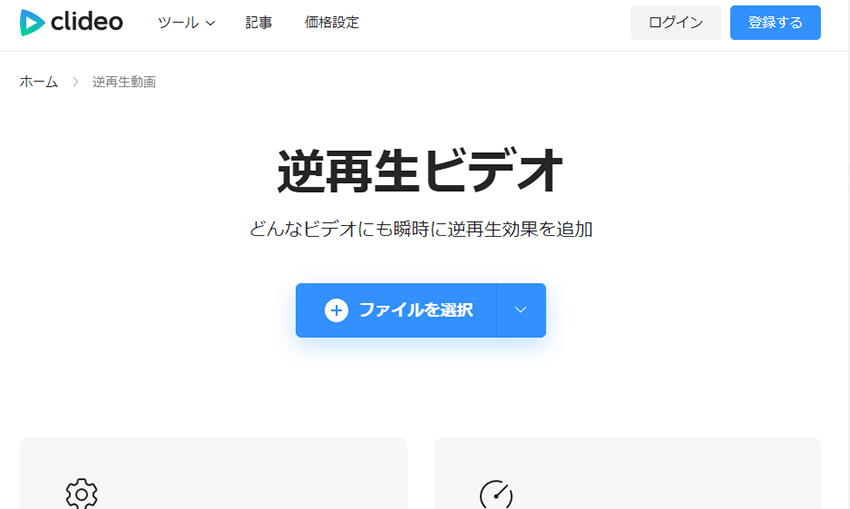Image resolution: width=850 pixels, height=509 pixels.
Task: Click the ログイン button
Action: [675, 23]
